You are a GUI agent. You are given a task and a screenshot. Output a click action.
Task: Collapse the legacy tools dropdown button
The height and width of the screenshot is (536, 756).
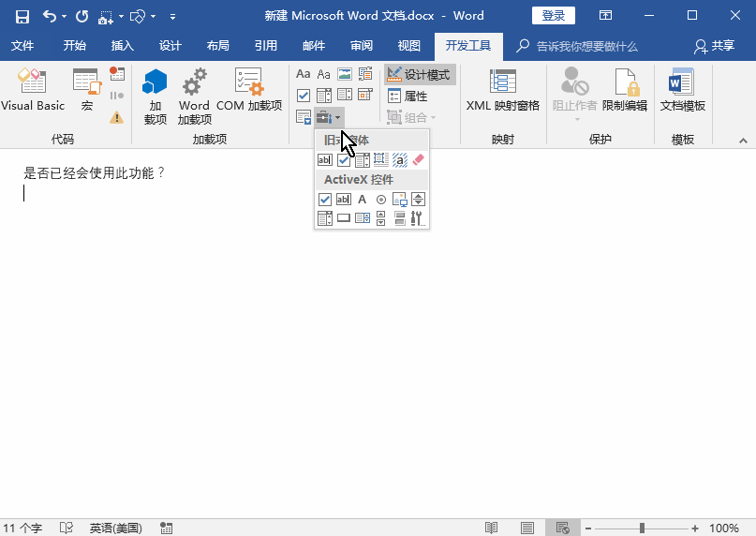click(331, 117)
